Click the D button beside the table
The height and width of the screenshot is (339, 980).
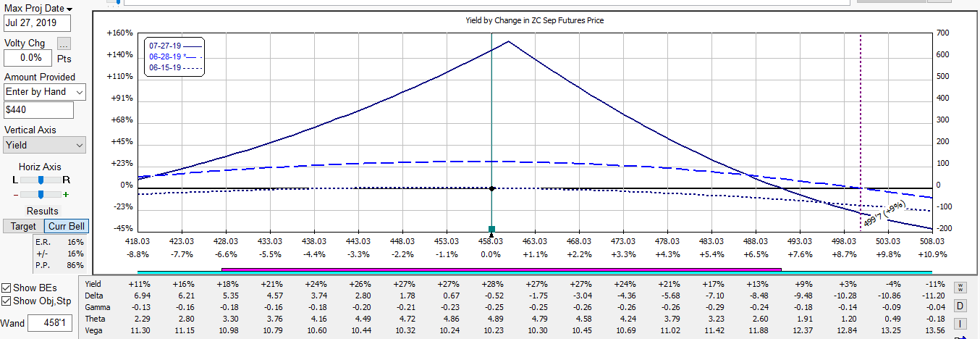click(x=961, y=306)
